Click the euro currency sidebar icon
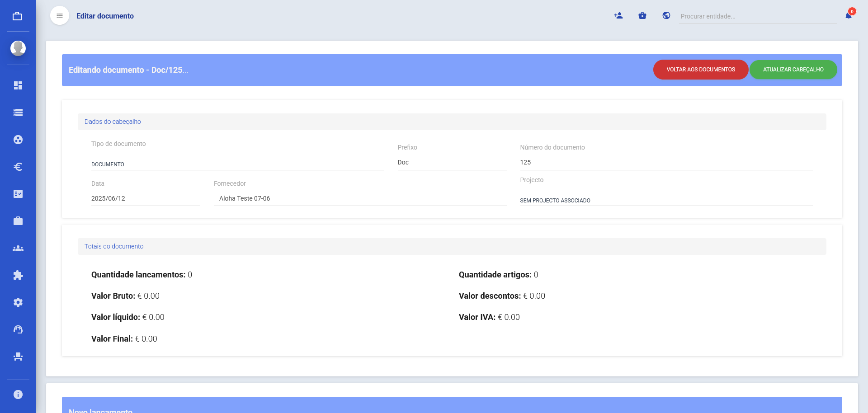The height and width of the screenshot is (413, 868). click(18, 167)
